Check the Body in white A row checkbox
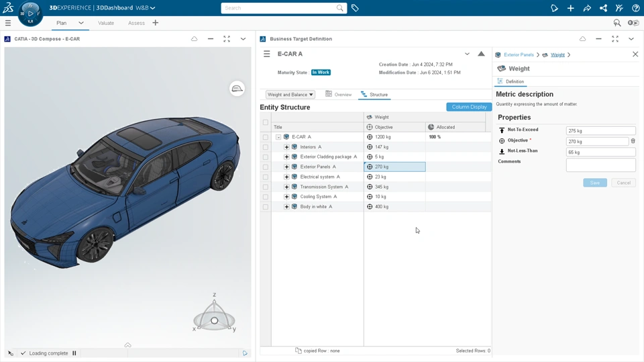The width and height of the screenshot is (644, 362). point(266,206)
